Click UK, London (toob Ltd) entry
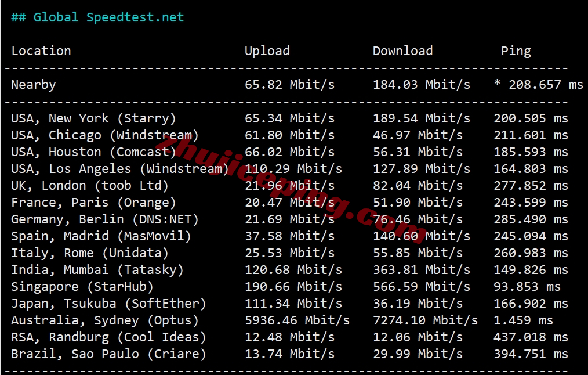This screenshot has height=375, width=588. click(x=90, y=185)
